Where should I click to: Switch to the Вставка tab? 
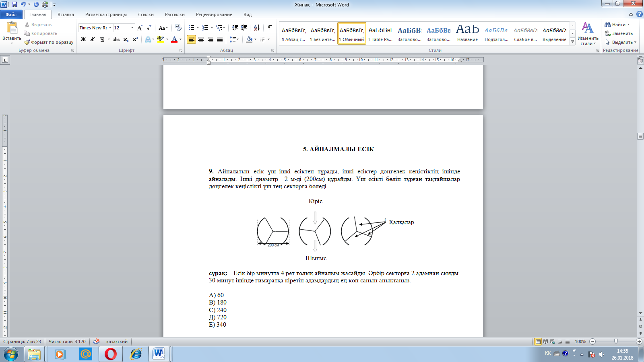66,14
